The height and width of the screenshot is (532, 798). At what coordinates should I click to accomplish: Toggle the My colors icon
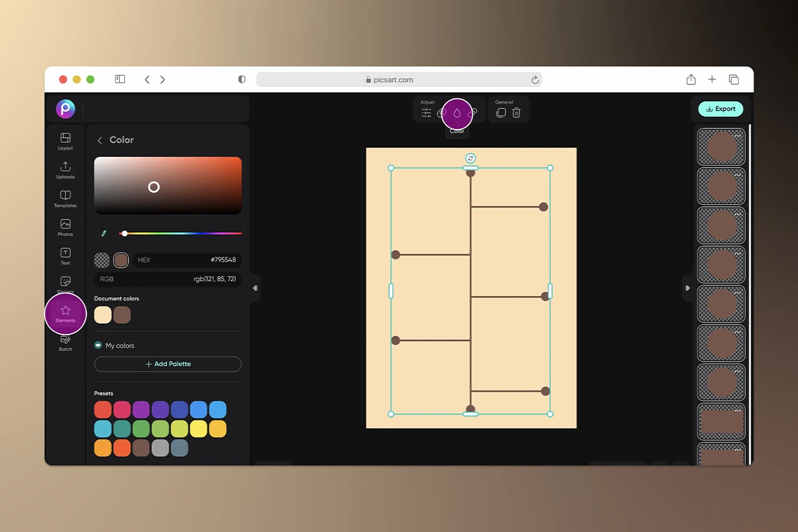click(98, 346)
